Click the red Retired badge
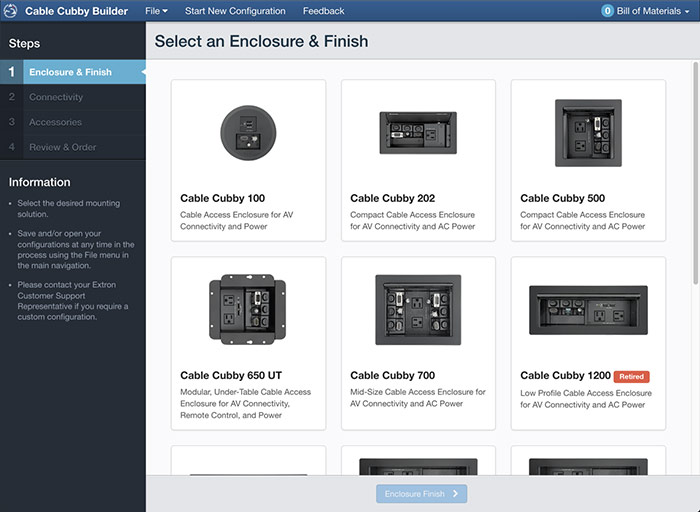The image size is (700, 512). [x=632, y=376]
